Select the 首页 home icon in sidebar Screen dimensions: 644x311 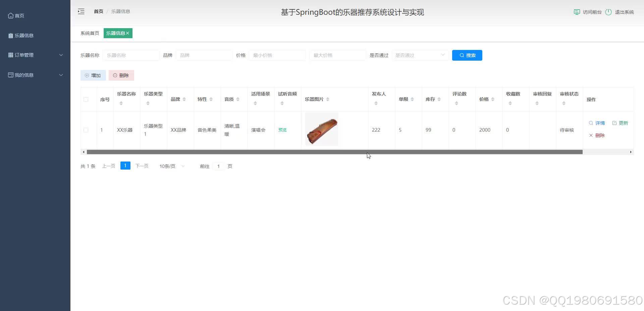[10, 15]
